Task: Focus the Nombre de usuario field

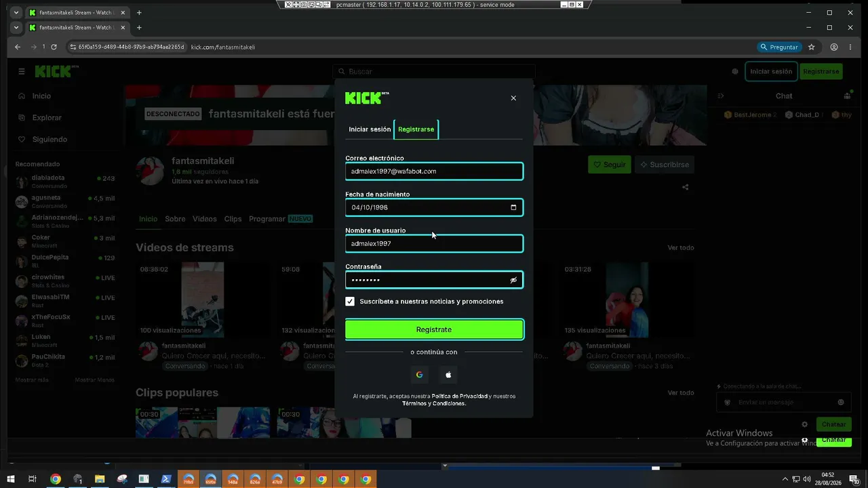Action: (434, 243)
